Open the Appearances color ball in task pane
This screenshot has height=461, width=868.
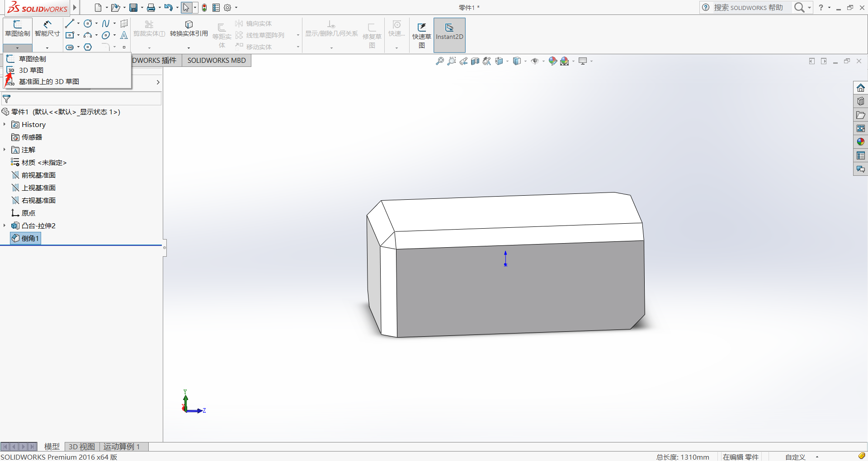pos(860,142)
